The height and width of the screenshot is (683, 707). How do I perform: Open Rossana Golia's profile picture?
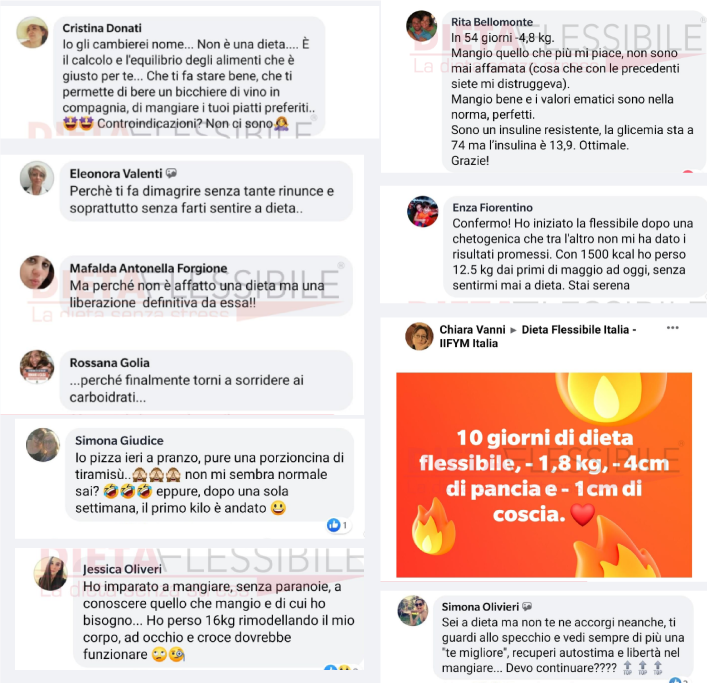tap(37, 367)
